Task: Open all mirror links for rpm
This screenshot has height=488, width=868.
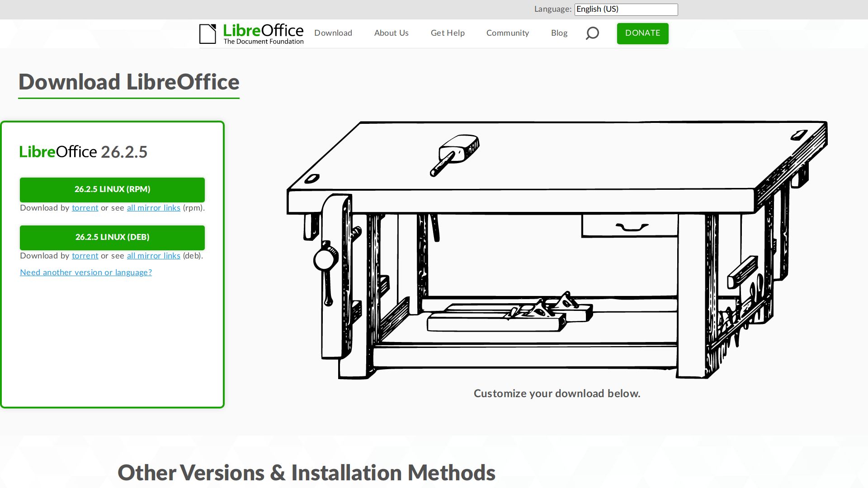Action: coord(154,208)
